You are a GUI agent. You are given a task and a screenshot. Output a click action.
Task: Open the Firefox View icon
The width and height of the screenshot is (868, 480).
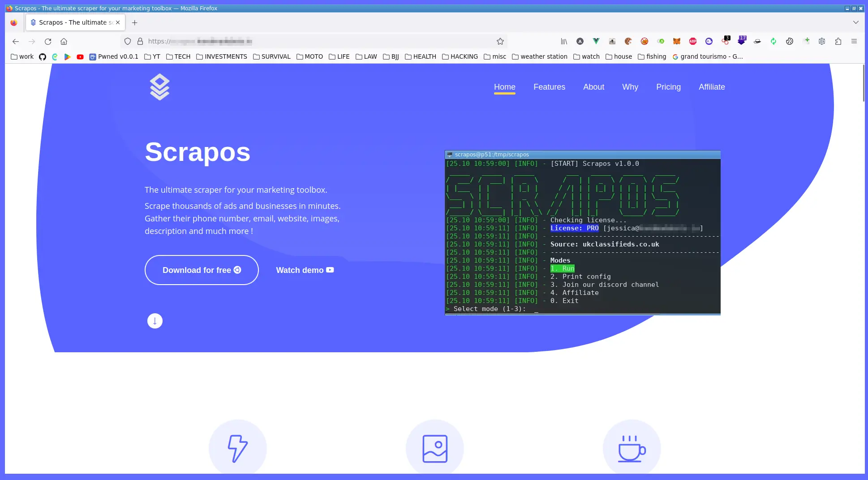click(14, 22)
